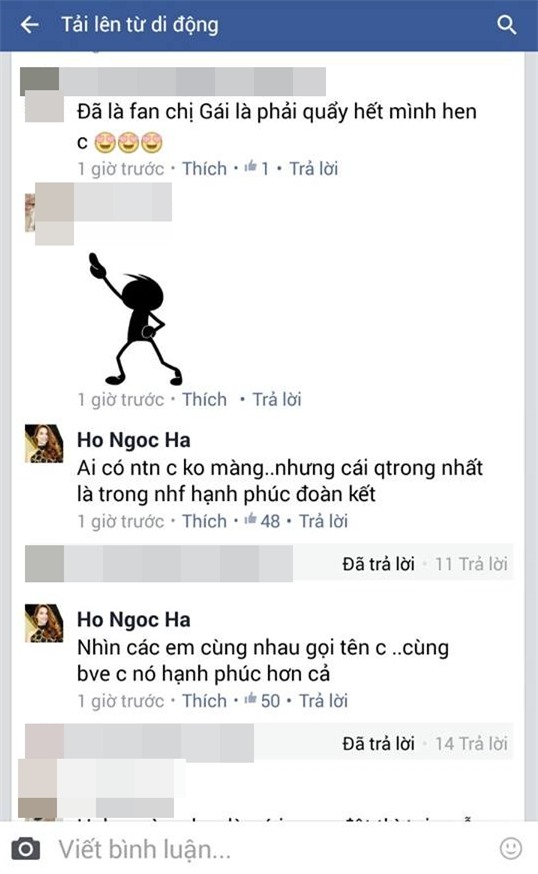The height and width of the screenshot is (874, 538).
Task: Open the dancing stick figure sticker
Action: [x=135, y=318]
